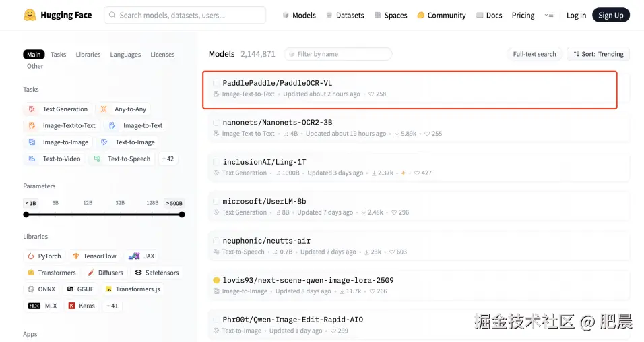Image resolution: width=644 pixels, height=342 pixels.
Task: Click the right parameters slider handle
Action: coord(182,215)
